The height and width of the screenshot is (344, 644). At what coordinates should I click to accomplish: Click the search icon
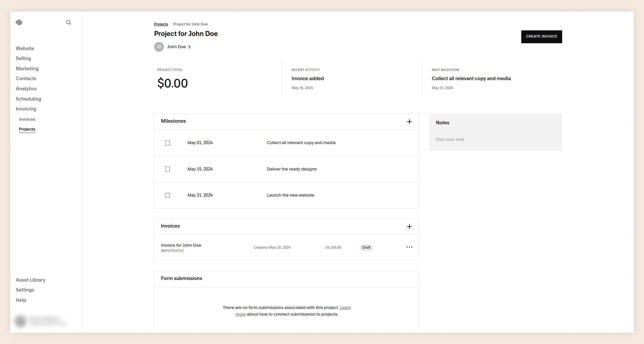tap(68, 22)
